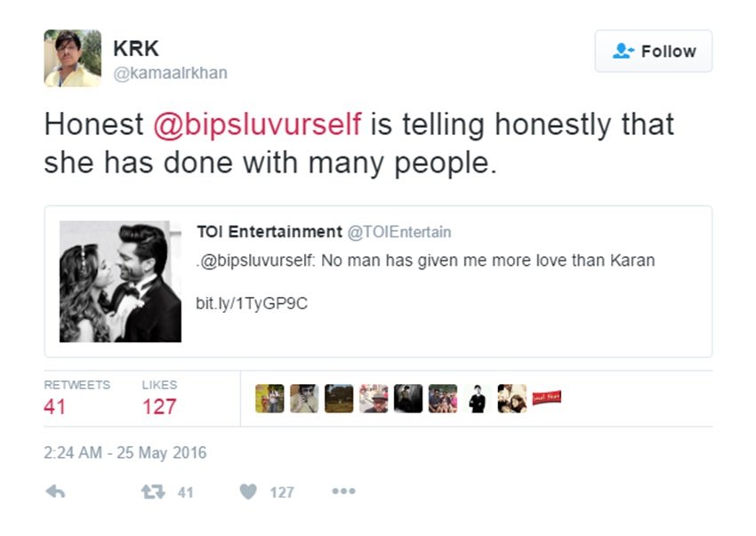This screenshot has height=536, width=756.
Task: Click the black-and-white couple photo thumbnail
Action: 120,282
